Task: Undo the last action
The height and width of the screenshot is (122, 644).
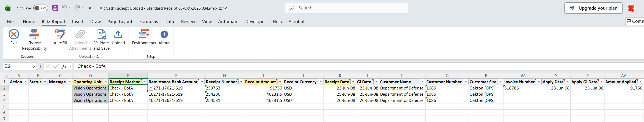Action: pos(64,8)
